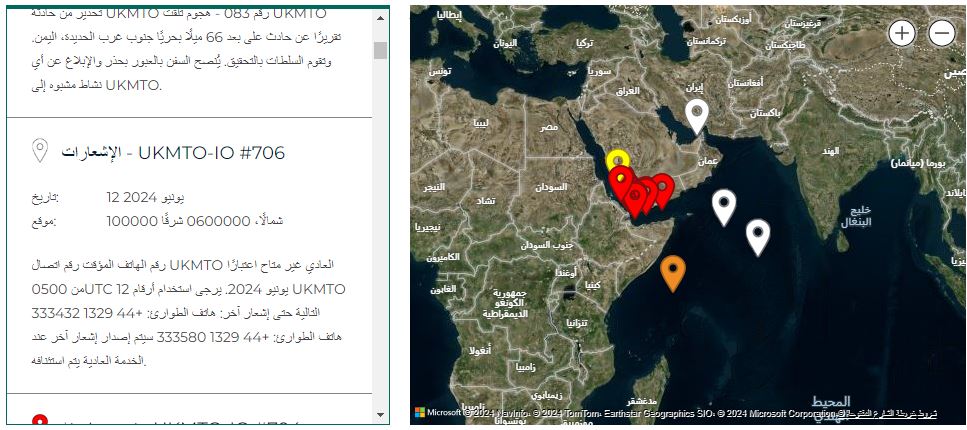Click the السودان label on the map
This screenshot has height=430, width=967.
coord(551,187)
